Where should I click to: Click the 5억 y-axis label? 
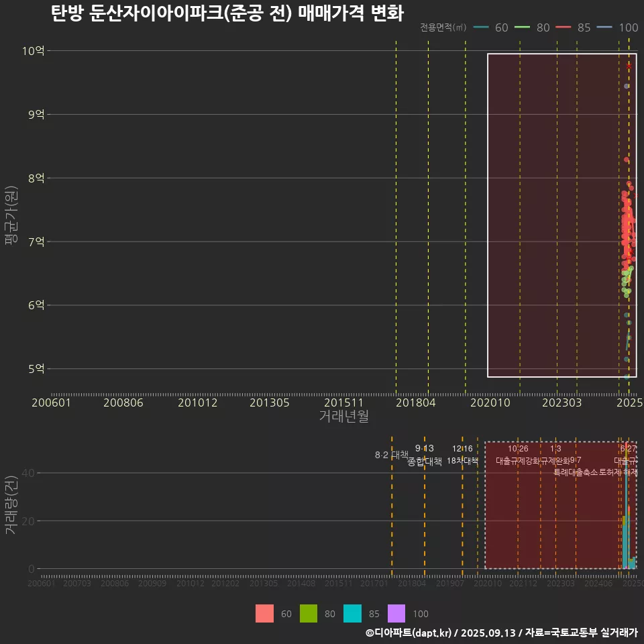[x=36, y=368]
